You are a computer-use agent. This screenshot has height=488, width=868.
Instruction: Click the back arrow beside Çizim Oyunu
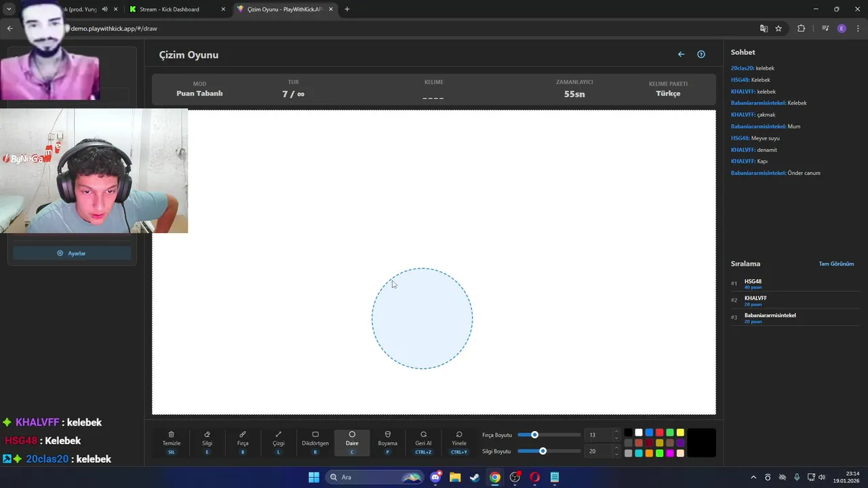click(x=681, y=54)
